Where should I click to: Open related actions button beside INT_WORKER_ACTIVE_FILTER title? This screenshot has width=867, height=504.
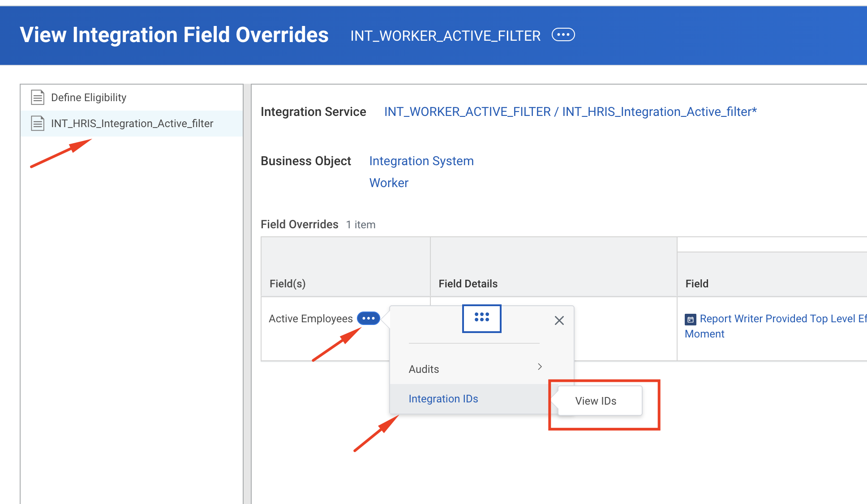pyautogui.click(x=563, y=35)
